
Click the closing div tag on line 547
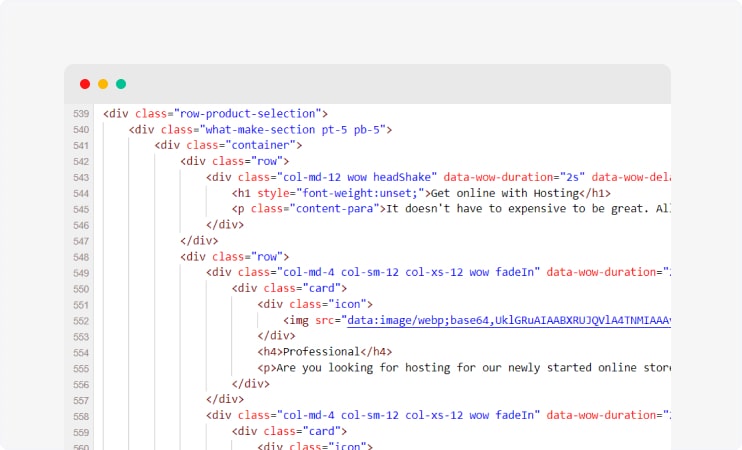click(199, 240)
